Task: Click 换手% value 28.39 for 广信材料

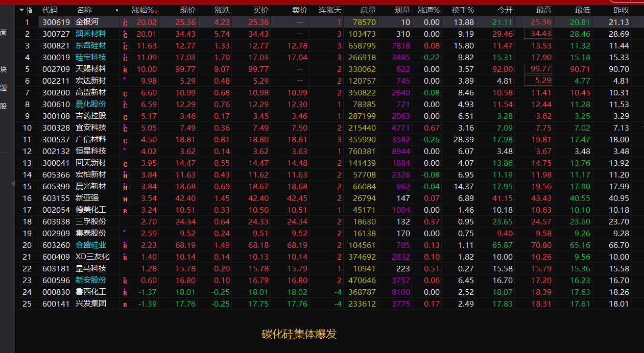Action: [x=463, y=139]
